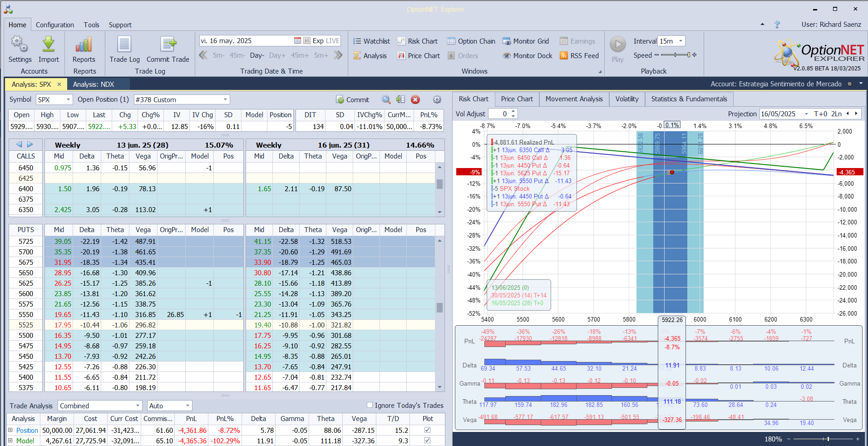Toggle Plot checkbox for Position row
Screen dimensions: 868x446
coord(427,430)
